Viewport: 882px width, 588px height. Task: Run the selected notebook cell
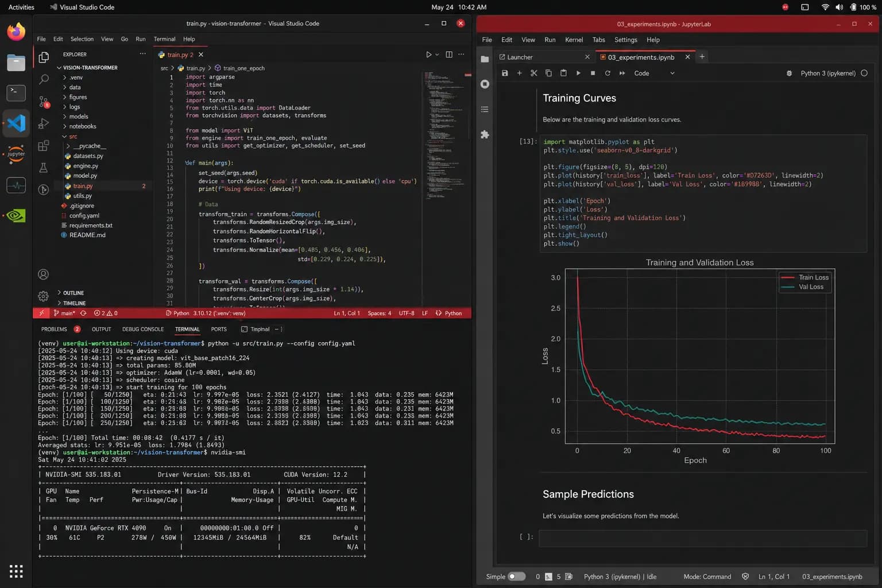pos(578,73)
